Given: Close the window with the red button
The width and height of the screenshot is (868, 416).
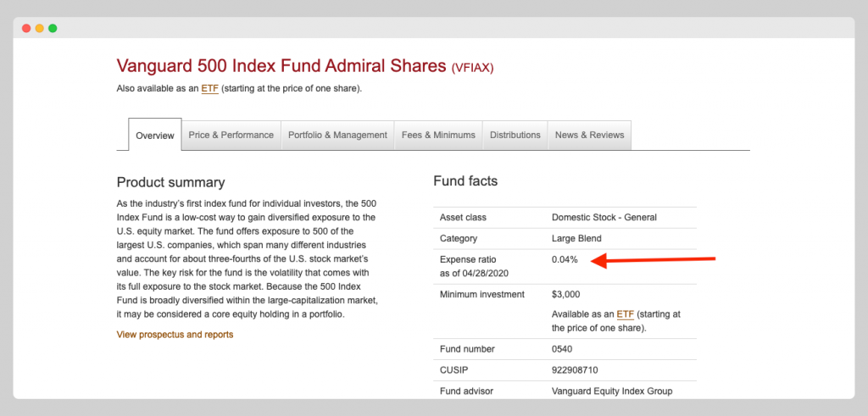Looking at the screenshot, I should pyautogui.click(x=25, y=28).
